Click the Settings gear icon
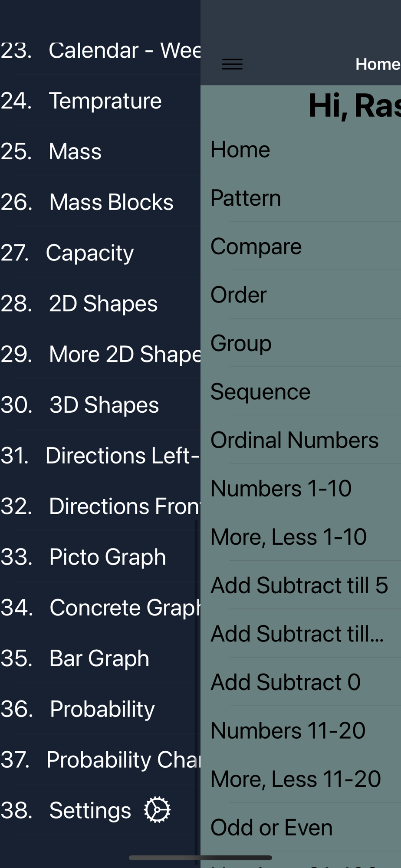401x868 pixels. pyautogui.click(x=157, y=810)
